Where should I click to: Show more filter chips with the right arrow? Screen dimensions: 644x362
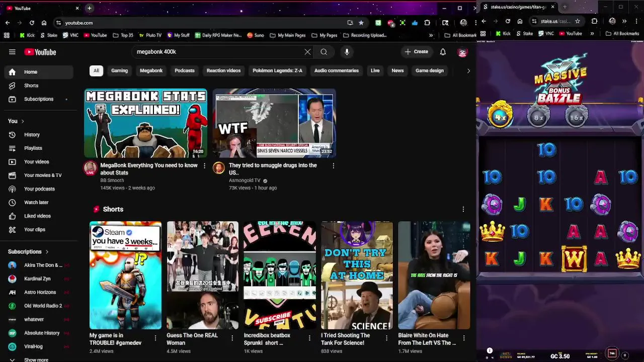point(468,71)
